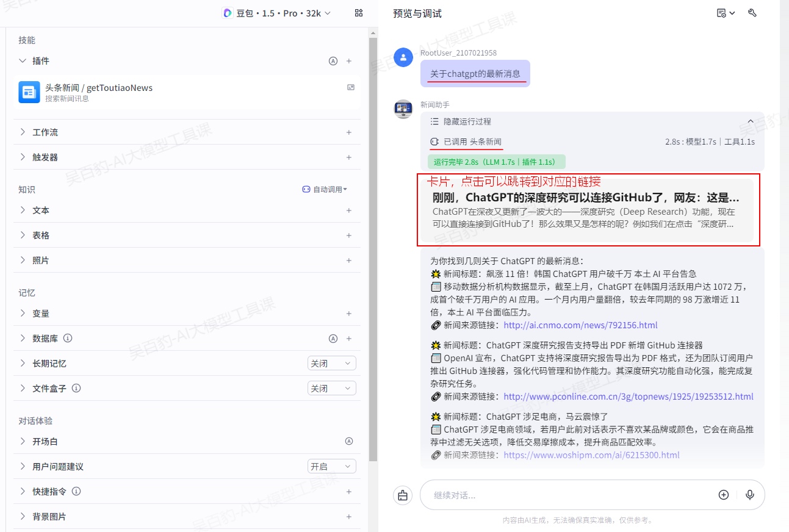The width and height of the screenshot is (789, 532).
Task: Collapse run process with the up chevron
Action: point(751,121)
